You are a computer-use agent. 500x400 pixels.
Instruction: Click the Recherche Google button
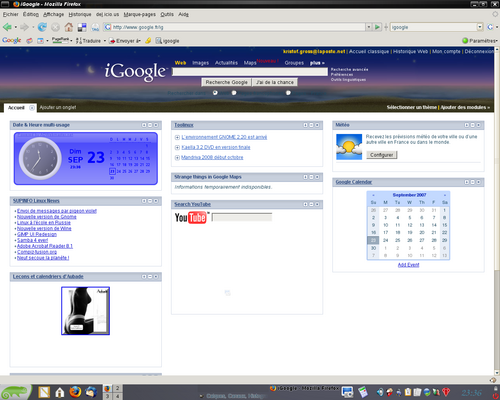(x=226, y=82)
